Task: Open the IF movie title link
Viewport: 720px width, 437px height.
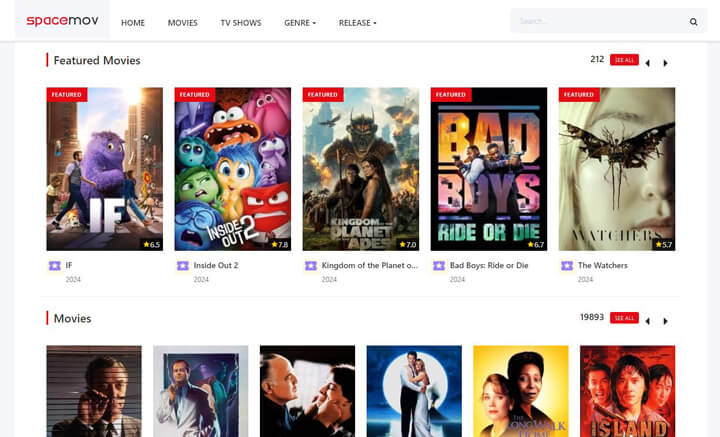Action: point(69,265)
